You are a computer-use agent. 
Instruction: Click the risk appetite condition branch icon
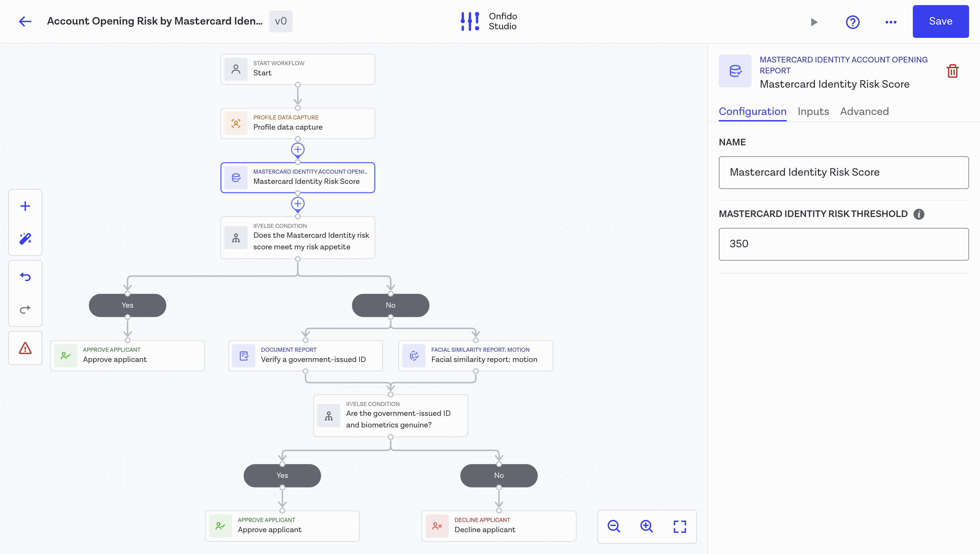(236, 238)
